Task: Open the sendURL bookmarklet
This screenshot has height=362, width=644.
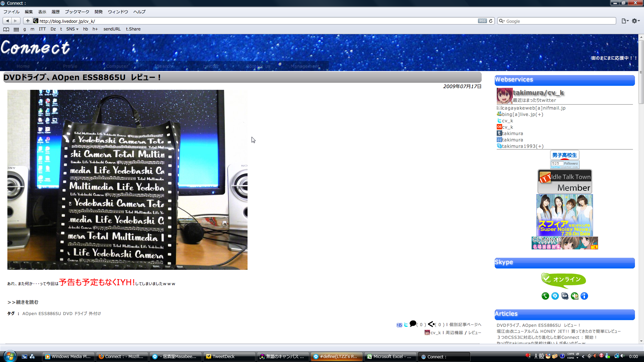Action: [x=112, y=29]
